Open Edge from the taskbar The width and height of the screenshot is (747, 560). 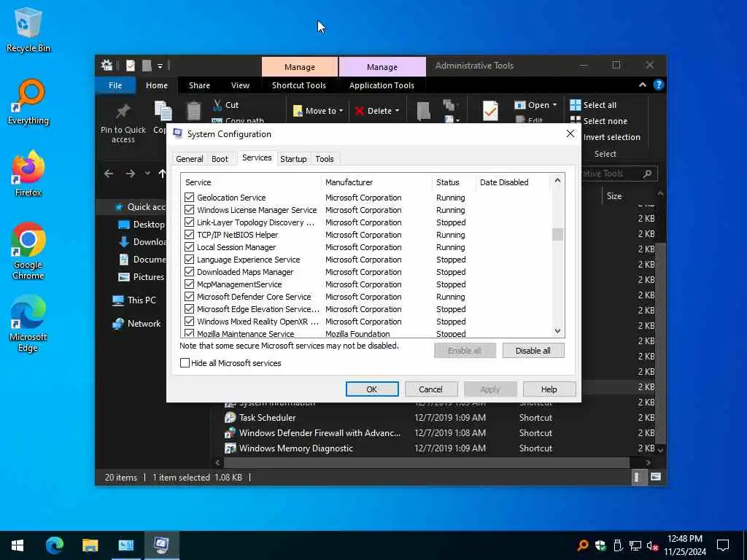pos(54,545)
